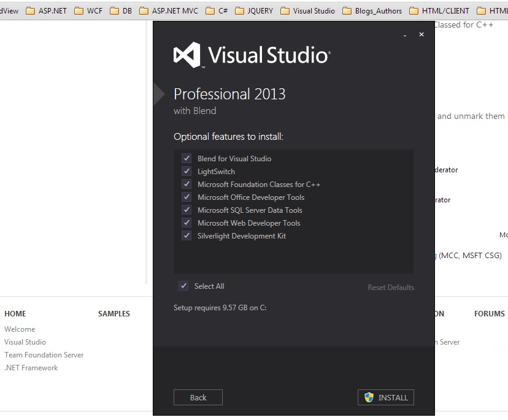Open the HTML/CLIENT bookmarks folder

439,11
